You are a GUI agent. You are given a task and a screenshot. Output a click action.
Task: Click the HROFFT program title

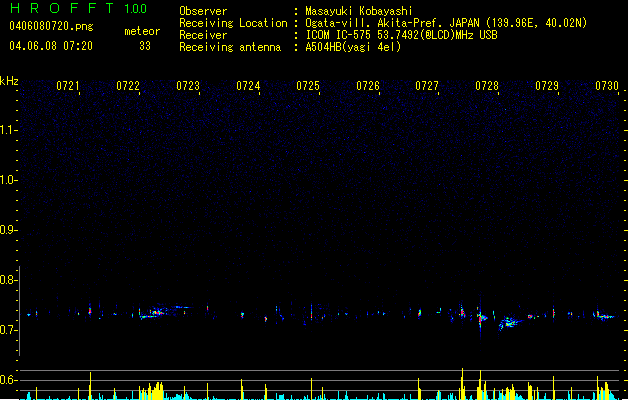(x=62, y=8)
